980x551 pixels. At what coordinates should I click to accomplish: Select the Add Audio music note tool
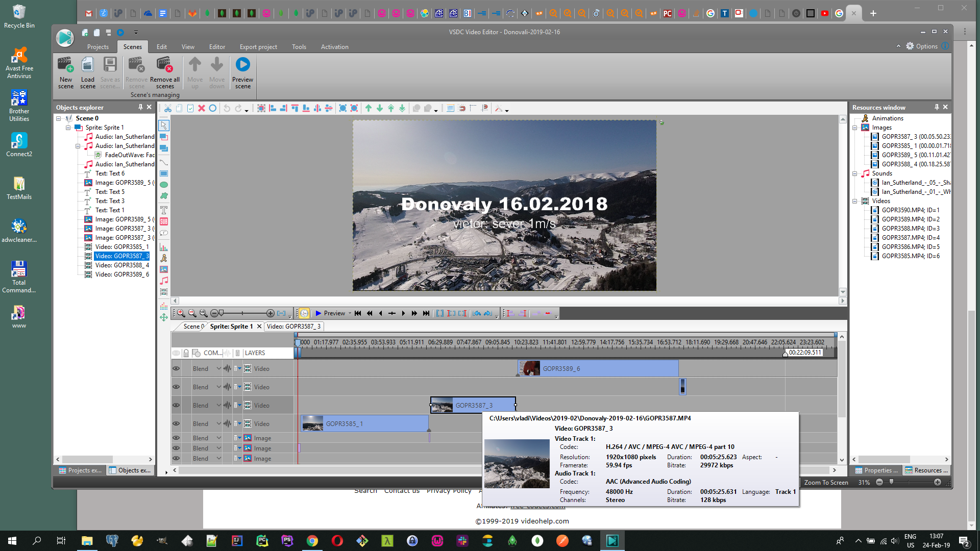point(164,281)
